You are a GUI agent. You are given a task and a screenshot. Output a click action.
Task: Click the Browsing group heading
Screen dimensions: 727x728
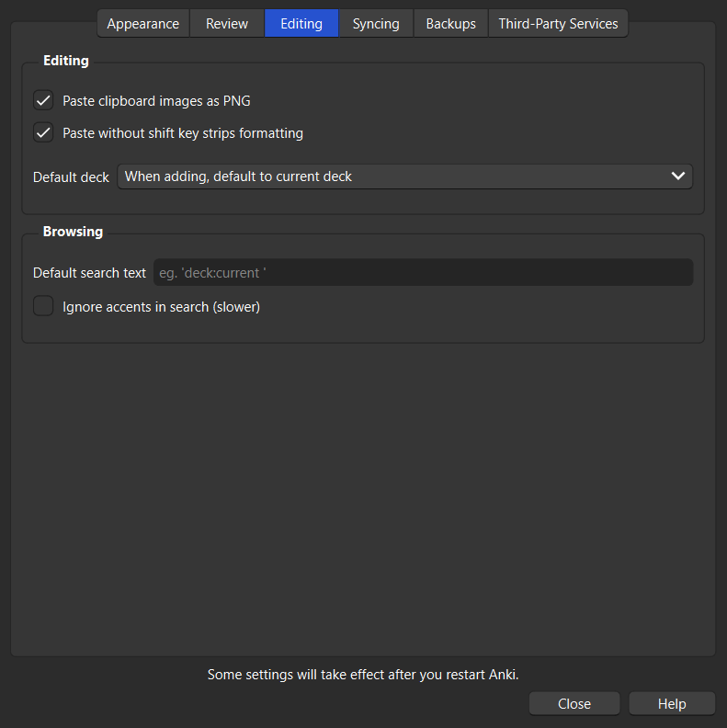(73, 232)
